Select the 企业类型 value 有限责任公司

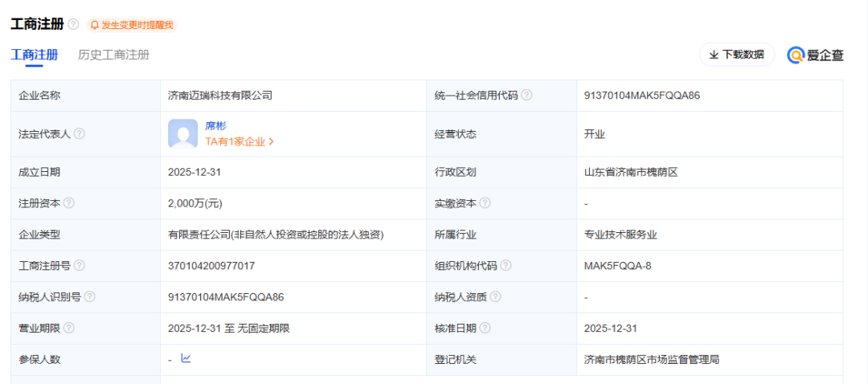click(x=276, y=235)
